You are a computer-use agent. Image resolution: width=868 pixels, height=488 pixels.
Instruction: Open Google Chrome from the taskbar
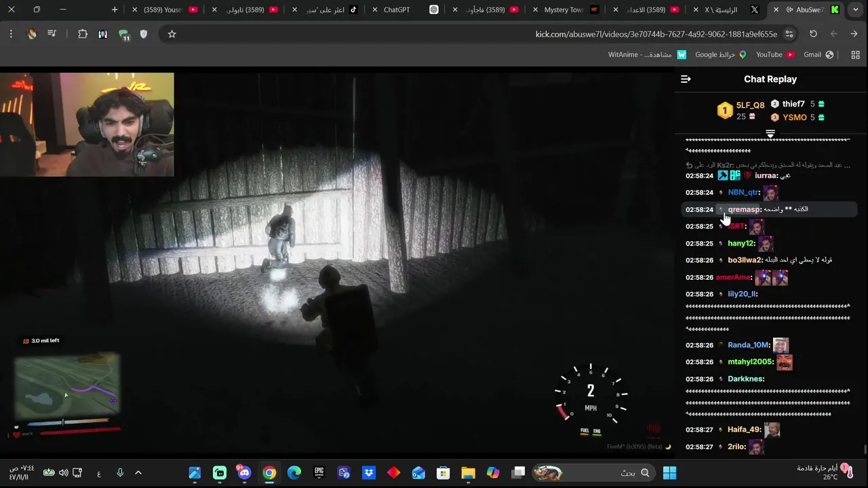pos(269,472)
